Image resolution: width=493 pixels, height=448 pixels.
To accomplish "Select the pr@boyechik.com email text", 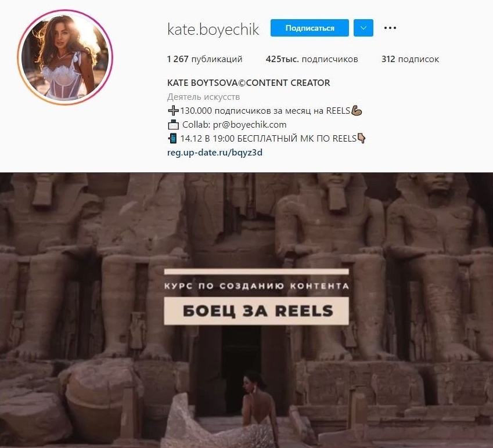I will point(250,125).
